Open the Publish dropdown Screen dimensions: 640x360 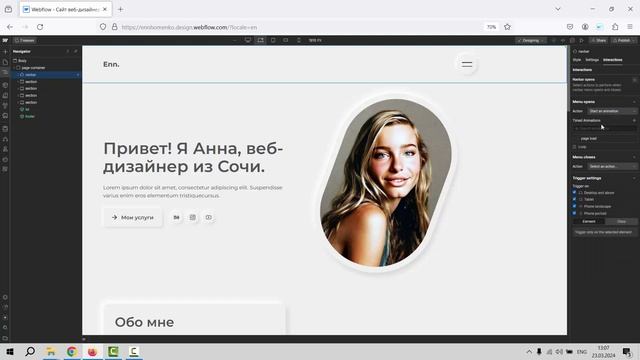click(x=624, y=40)
